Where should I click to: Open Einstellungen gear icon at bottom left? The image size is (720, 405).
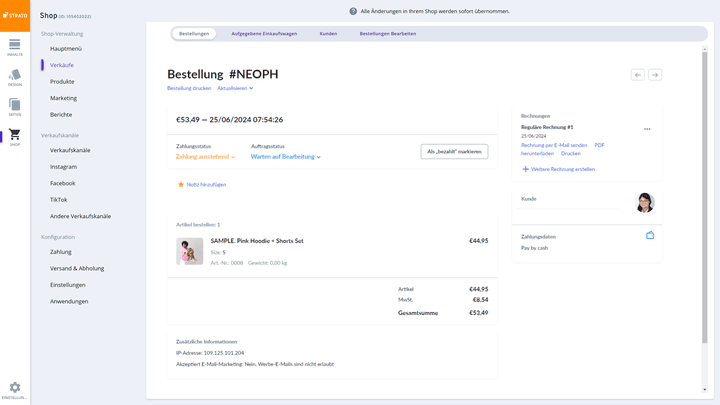[x=14, y=389]
